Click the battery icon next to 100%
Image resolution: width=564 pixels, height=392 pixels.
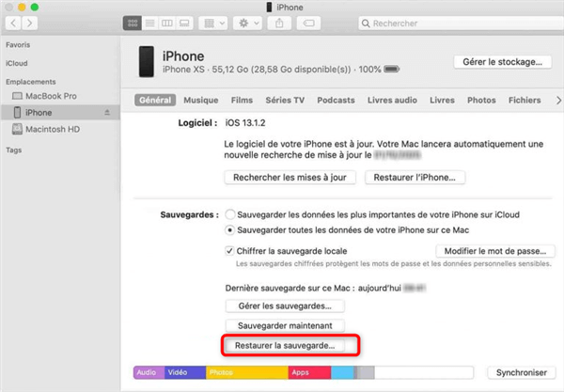tap(392, 69)
